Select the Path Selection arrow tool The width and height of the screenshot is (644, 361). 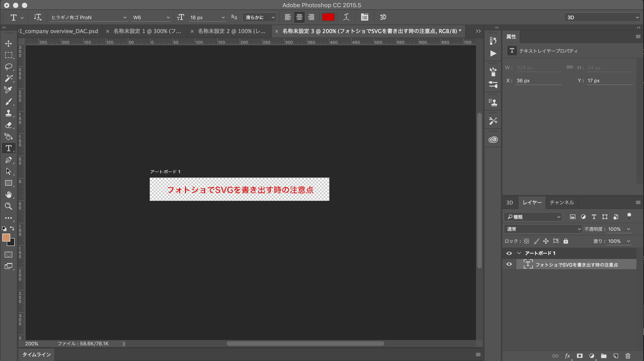(8, 171)
